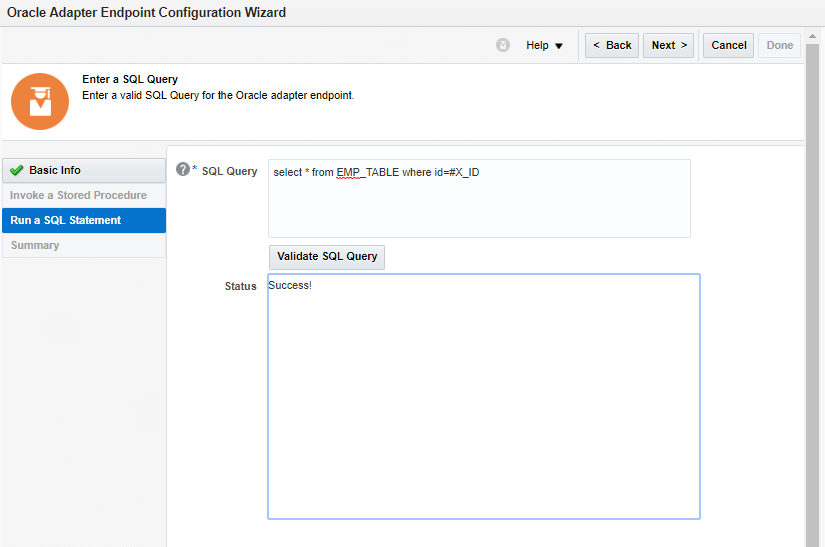Screen dimensions: 825x547
Task: Click 'Oracle Adapter Endpoint Configuration Wizard' title
Action: [146, 13]
